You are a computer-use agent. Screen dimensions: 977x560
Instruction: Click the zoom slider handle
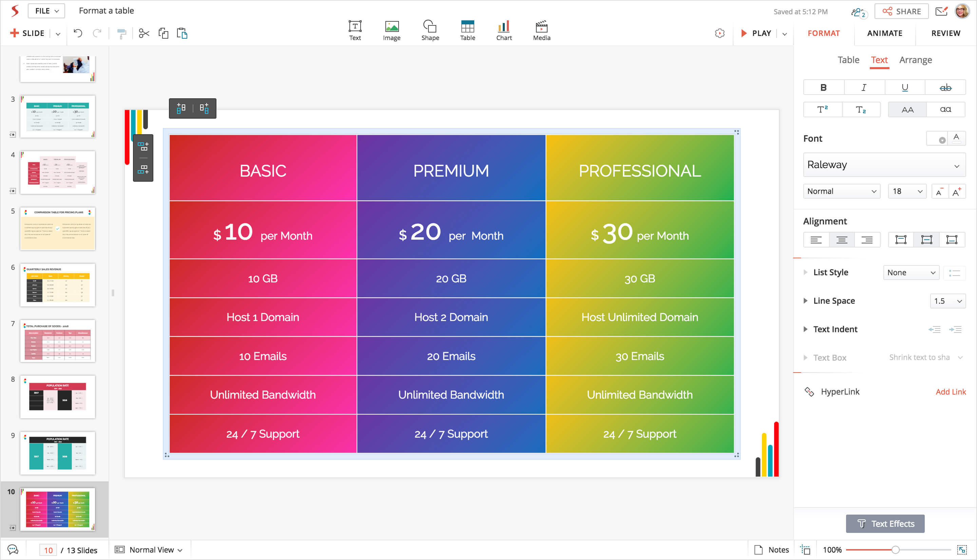(x=895, y=549)
